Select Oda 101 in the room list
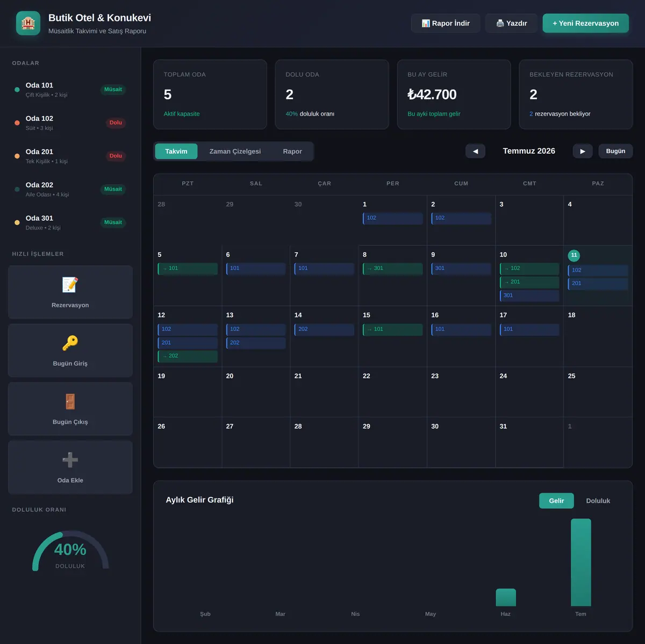This screenshot has height=644, width=645. pos(70,90)
